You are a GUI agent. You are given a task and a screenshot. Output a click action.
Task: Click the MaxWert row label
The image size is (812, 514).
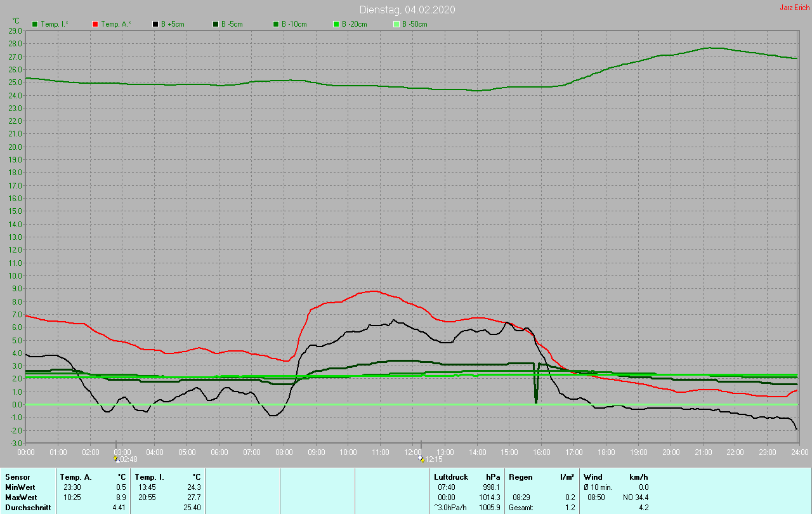pyautogui.click(x=20, y=497)
